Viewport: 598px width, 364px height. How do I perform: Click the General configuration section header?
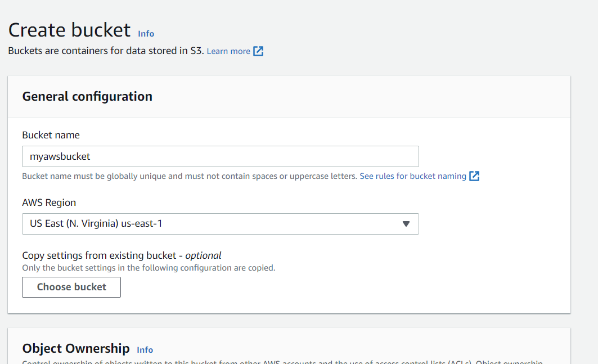click(87, 96)
